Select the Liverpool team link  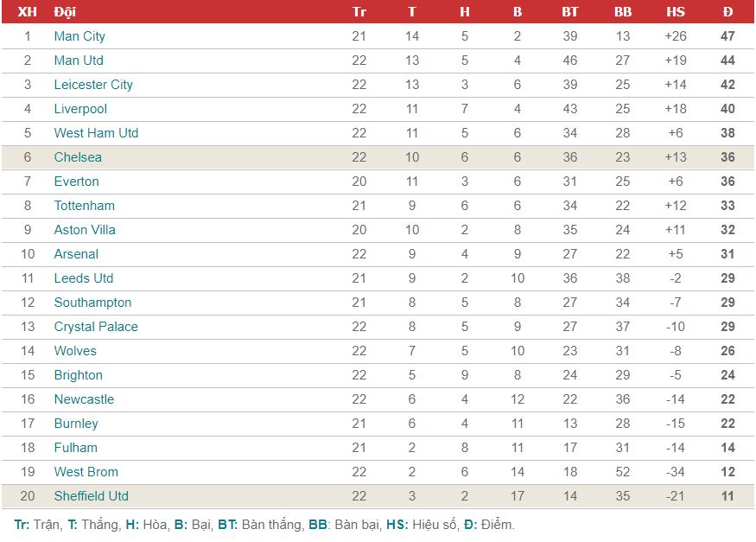[80, 109]
